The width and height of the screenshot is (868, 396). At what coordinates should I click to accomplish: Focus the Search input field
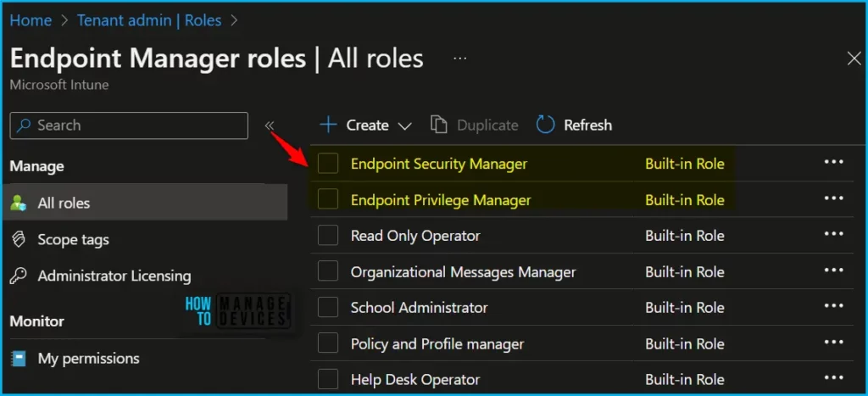129,125
